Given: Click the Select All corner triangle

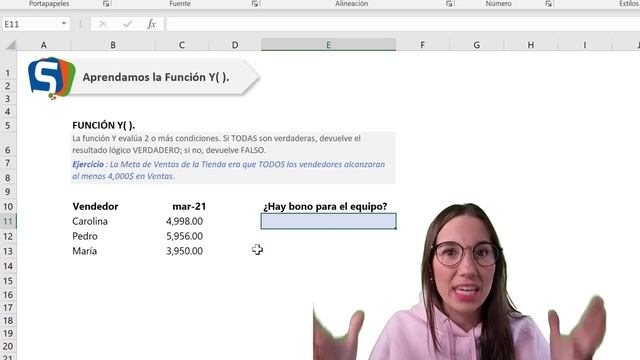Looking at the screenshot, I should coord(11,44).
